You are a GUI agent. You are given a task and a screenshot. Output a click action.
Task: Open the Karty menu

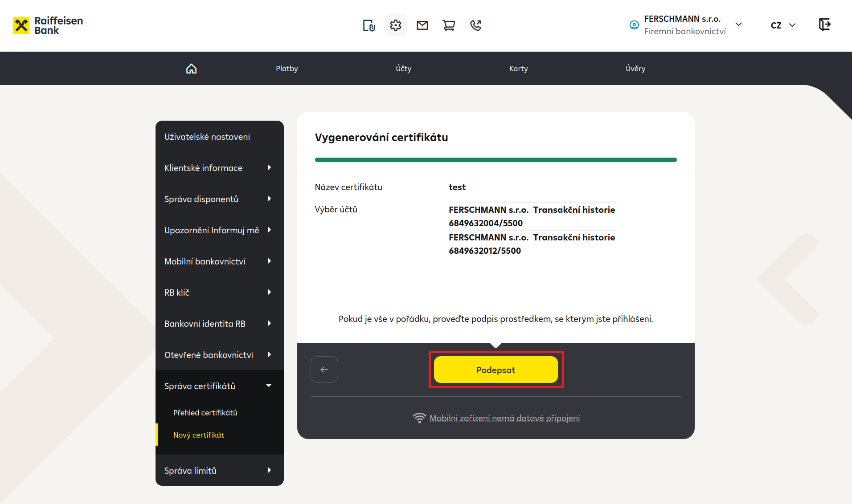click(x=519, y=69)
